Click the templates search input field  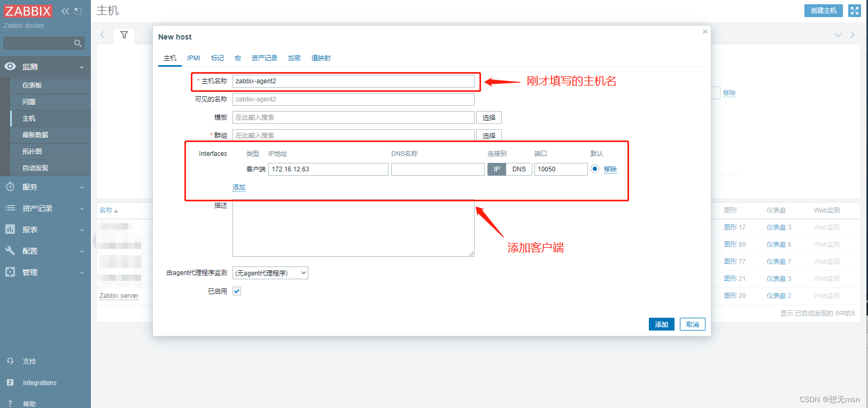pyautogui.click(x=353, y=117)
